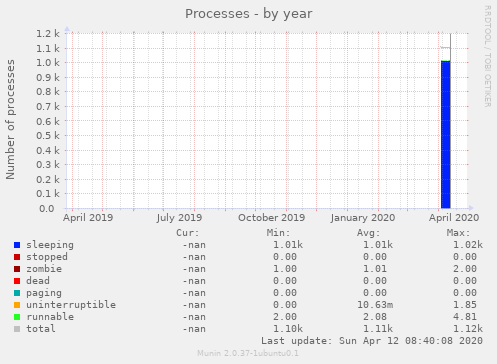Click the '0.0' y-axis tick label
This screenshot has width=497, height=364.
pos(47,209)
